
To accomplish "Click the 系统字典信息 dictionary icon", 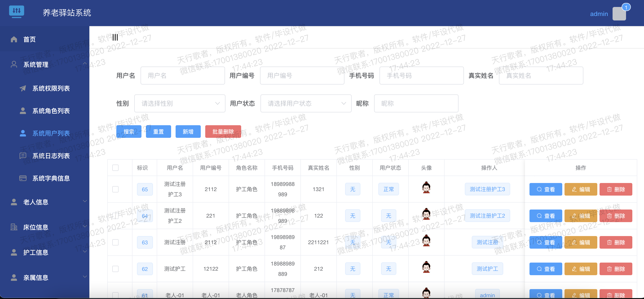I will 23,178.
